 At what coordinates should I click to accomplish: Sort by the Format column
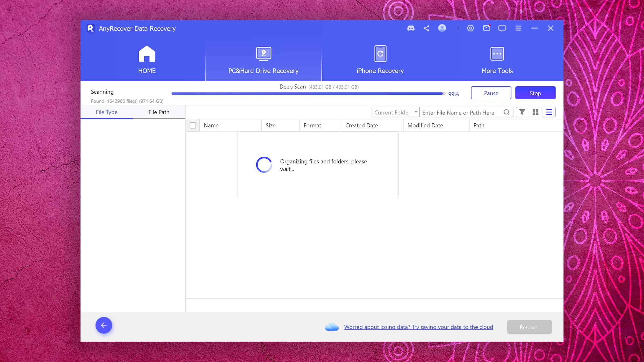[320, 125]
